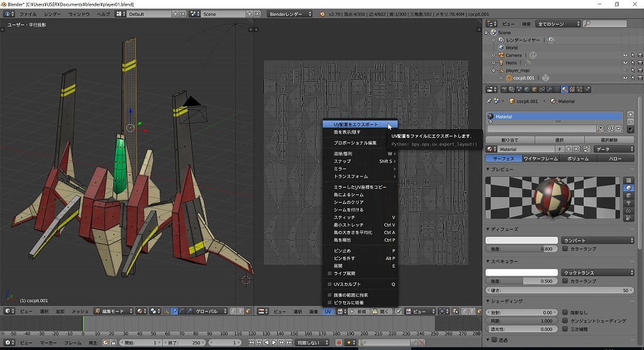
Task: Add a new material slot with plus button
Action: [631, 114]
